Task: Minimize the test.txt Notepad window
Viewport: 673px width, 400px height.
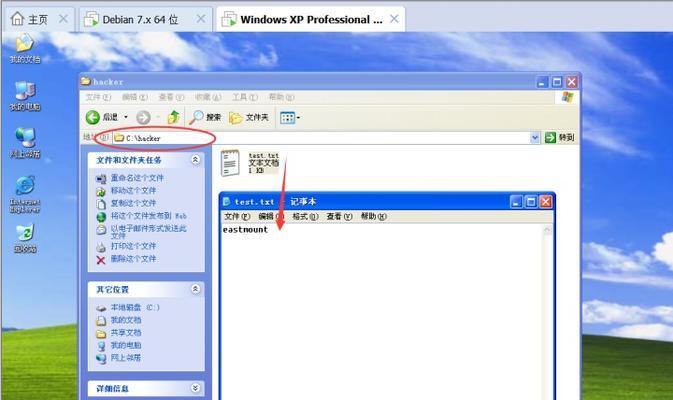Action: (516, 202)
